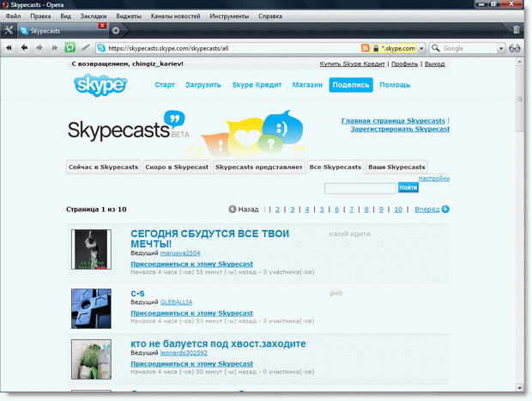Click the fast forward navigation button
The image size is (532, 401).
pyautogui.click(x=55, y=48)
